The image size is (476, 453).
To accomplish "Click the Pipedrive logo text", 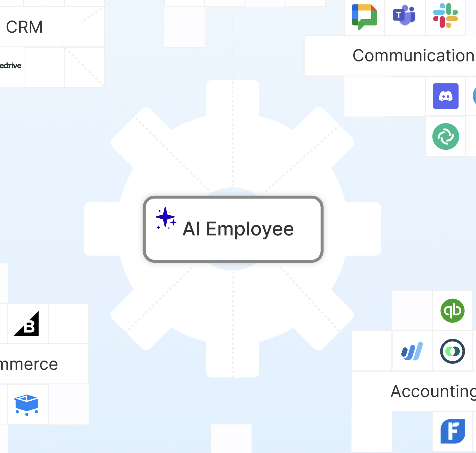I will pos(11,65).
